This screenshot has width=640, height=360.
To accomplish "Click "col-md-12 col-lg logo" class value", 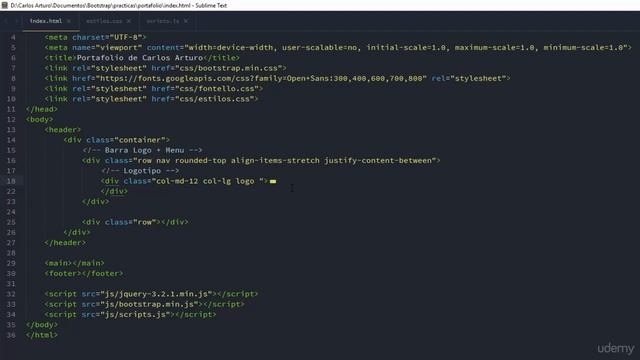I will tap(208, 181).
